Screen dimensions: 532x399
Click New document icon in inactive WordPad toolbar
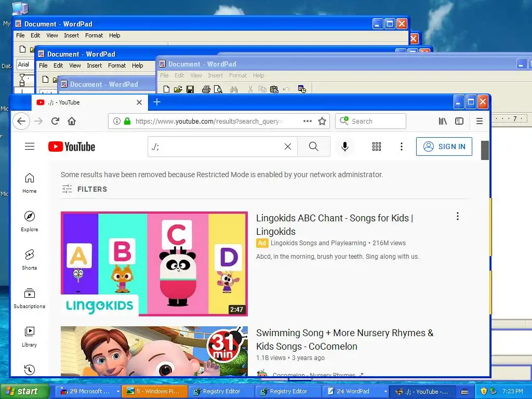coord(166,89)
